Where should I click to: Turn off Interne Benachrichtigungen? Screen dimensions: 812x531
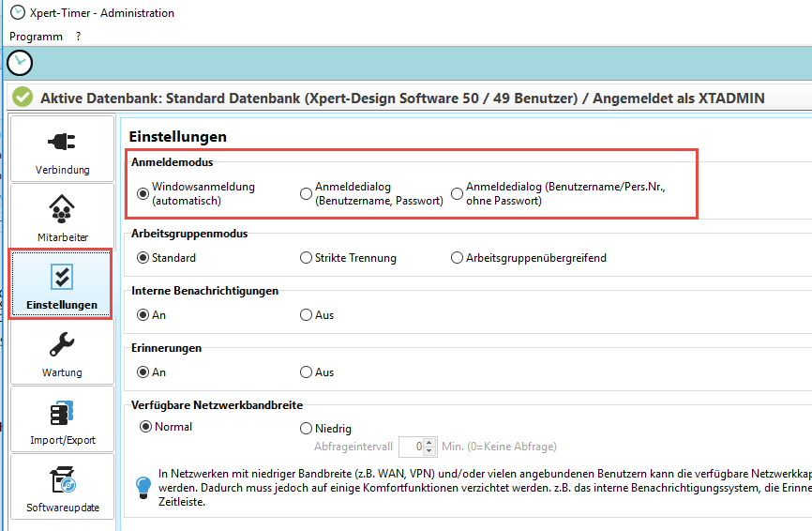tap(306, 315)
